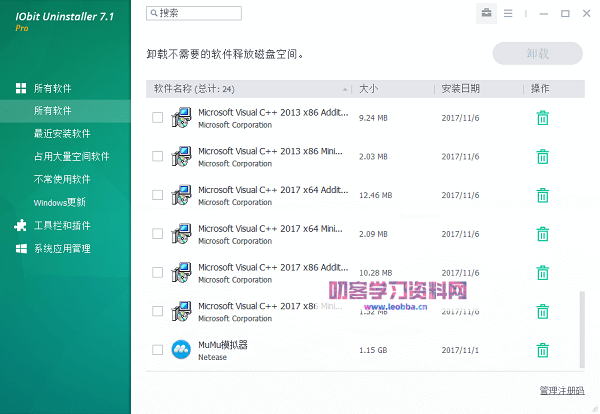The width and height of the screenshot is (600, 414).
Task: Uninstall Visual C++ 2017 x64 Additional with trash icon
Action: (543, 195)
